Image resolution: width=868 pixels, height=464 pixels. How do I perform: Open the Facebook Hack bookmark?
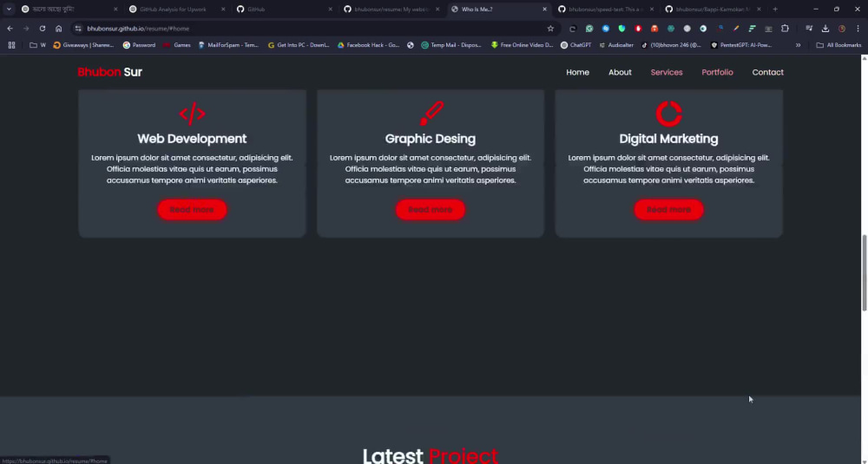(368, 45)
